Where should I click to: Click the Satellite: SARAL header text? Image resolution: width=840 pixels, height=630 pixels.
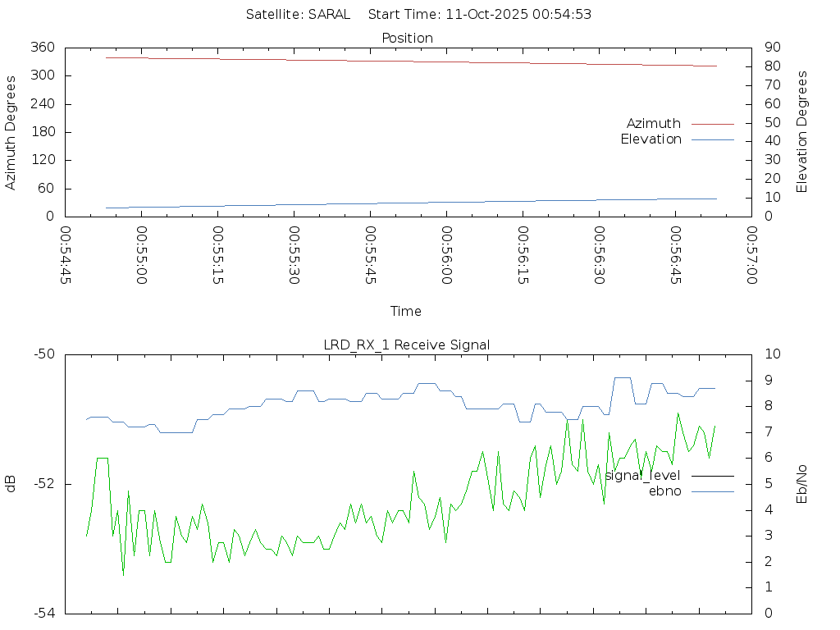298,14
